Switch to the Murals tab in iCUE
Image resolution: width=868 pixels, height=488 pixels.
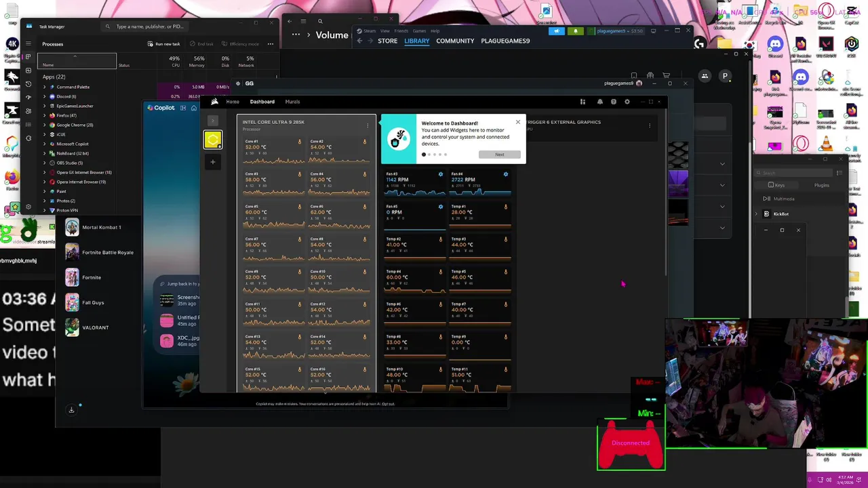(292, 102)
